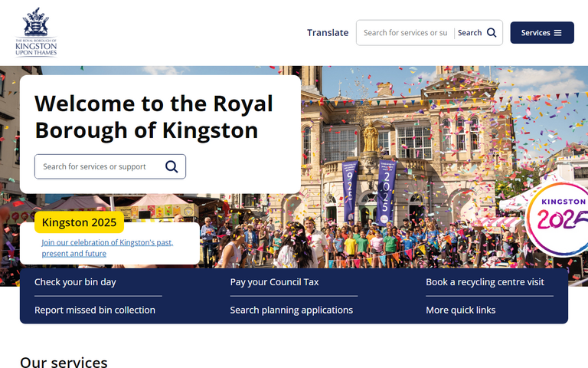Screen dimensions: 588x368
Task: Select Book a recycling centre visit
Action: tap(485, 282)
